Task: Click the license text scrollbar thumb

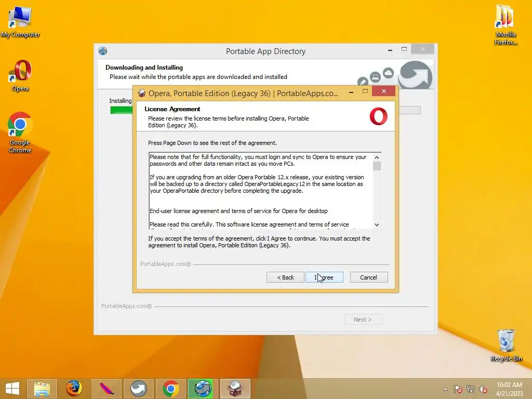Action: [x=377, y=166]
